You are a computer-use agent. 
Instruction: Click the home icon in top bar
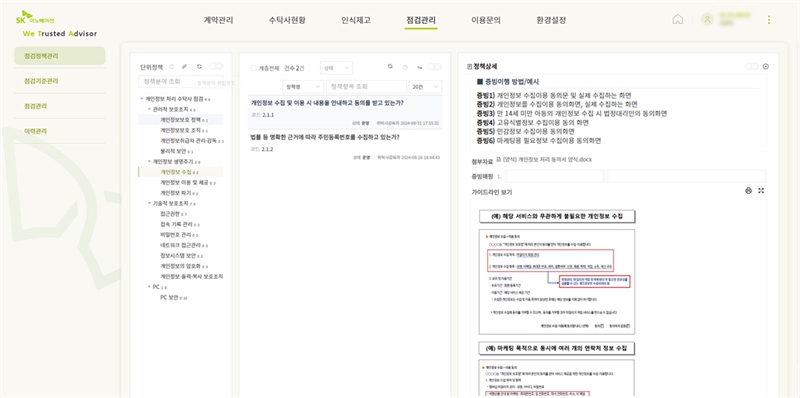678,19
